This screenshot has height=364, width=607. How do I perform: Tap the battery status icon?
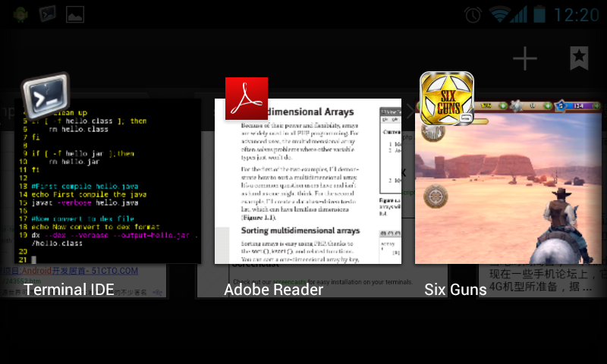(x=539, y=14)
